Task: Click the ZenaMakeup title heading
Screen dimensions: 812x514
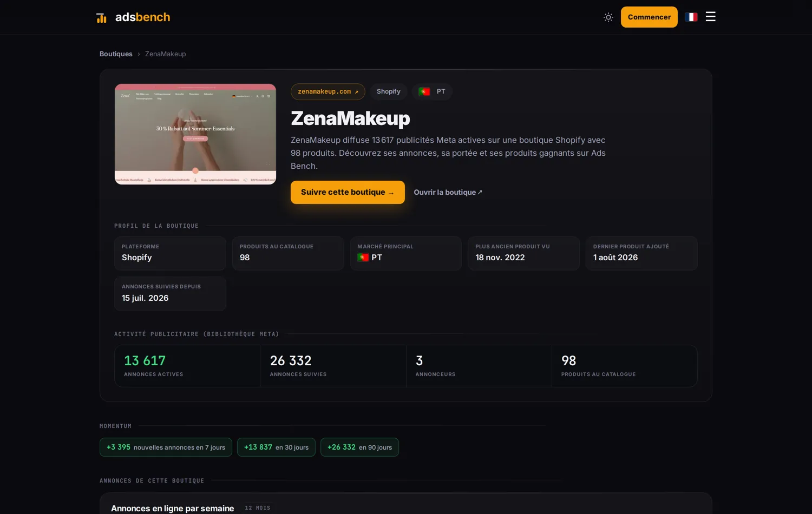Action: click(x=350, y=118)
